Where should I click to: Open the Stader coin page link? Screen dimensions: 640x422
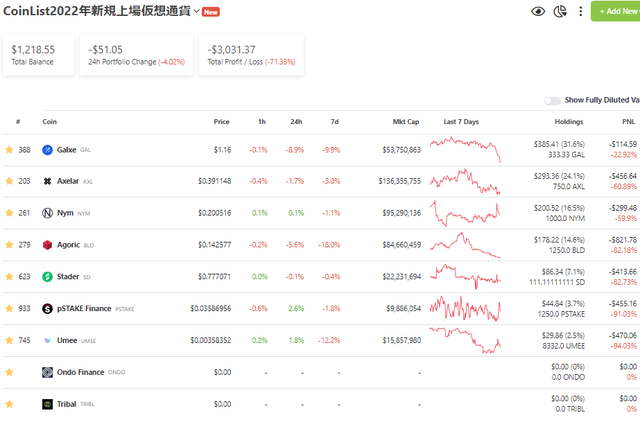[x=68, y=276]
